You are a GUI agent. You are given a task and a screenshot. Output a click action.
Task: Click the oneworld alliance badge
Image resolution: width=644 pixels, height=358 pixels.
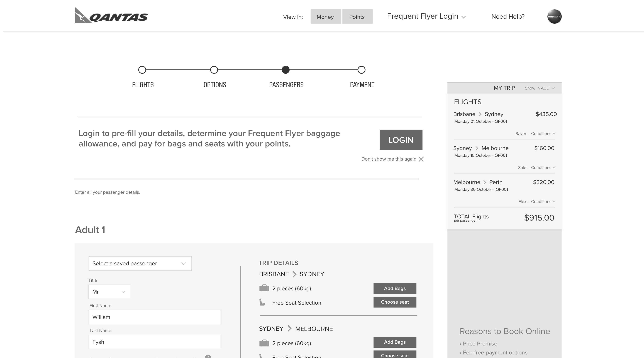pos(554,16)
